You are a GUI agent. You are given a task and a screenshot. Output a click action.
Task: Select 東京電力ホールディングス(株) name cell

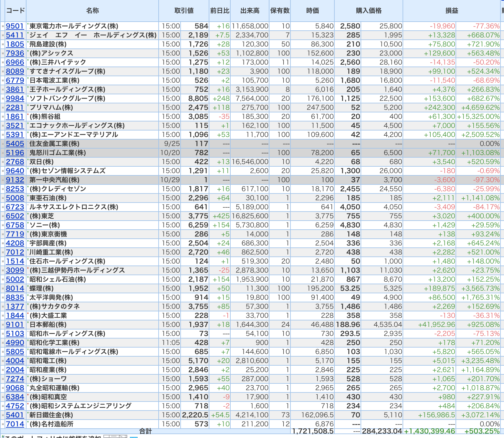pos(92,26)
